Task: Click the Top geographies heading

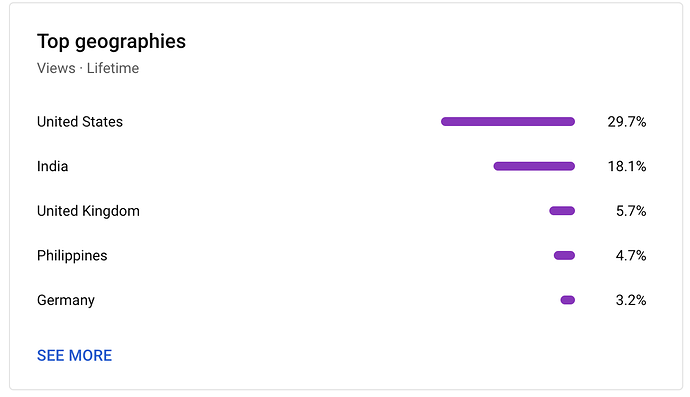Action: click(111, 42)
